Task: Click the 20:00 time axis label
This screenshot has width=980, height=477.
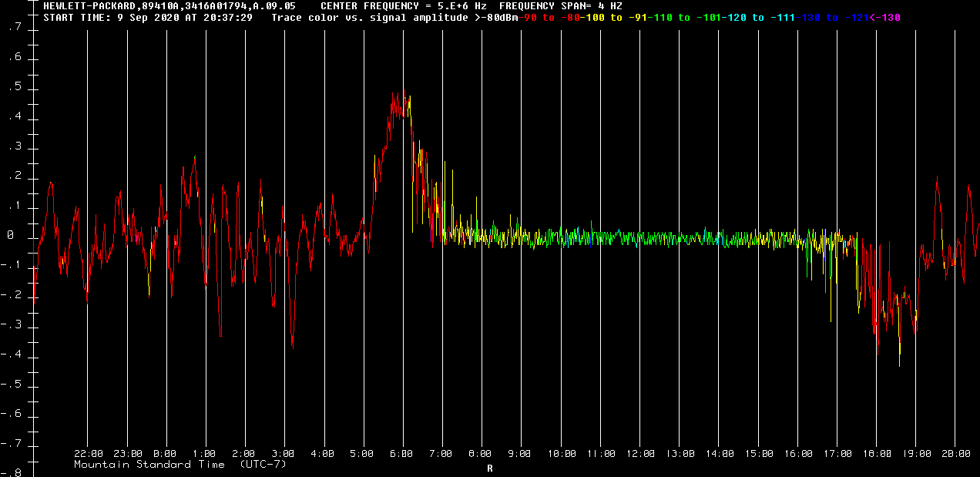Action: coord(956,454)
